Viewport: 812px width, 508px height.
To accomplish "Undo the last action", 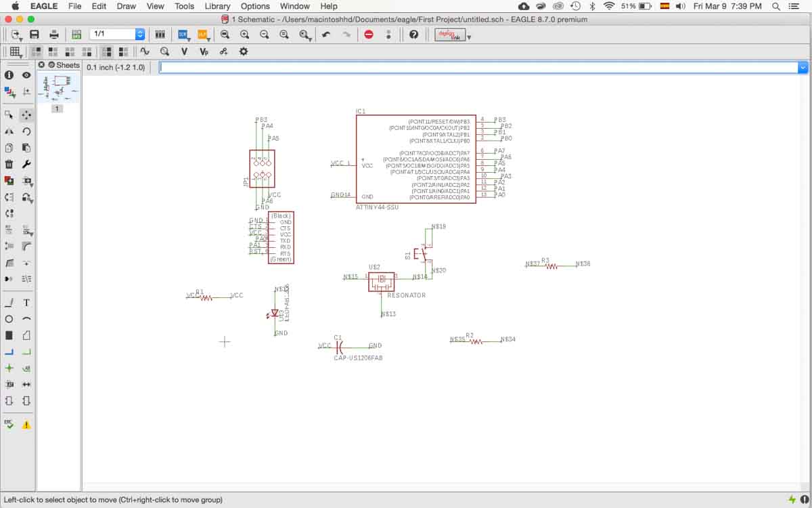I will point(326,34).
